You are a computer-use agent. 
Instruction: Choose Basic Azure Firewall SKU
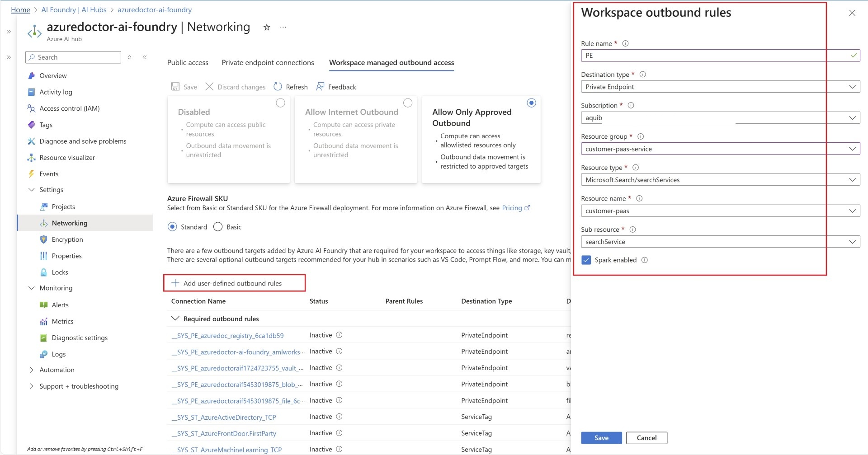(218, 227)
